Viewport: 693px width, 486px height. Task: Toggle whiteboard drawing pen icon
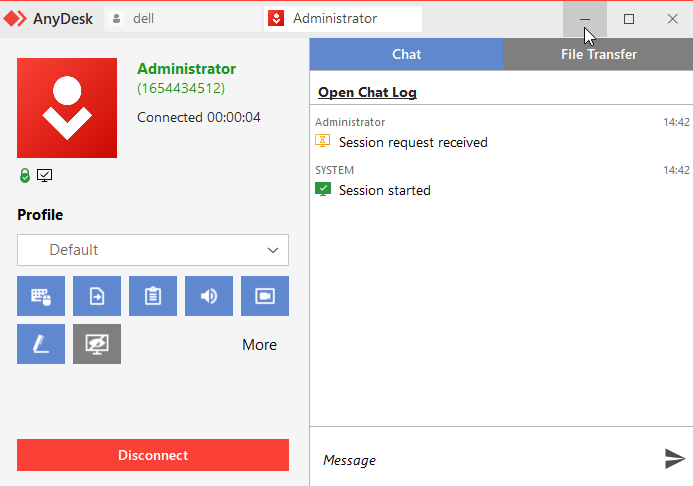[41, 344]
